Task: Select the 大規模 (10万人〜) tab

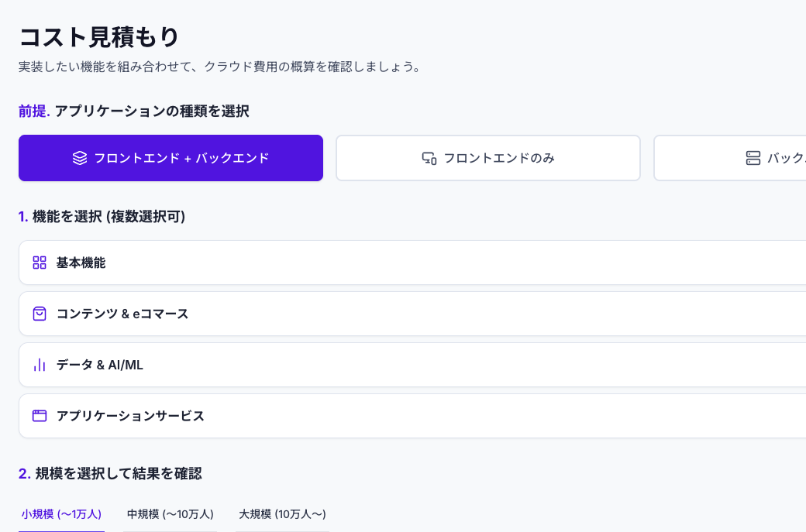Action: coord(282,513)
